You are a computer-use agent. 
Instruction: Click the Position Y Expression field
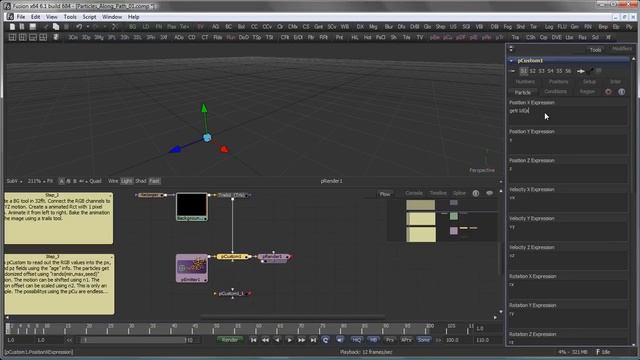[x=567, y=145]
